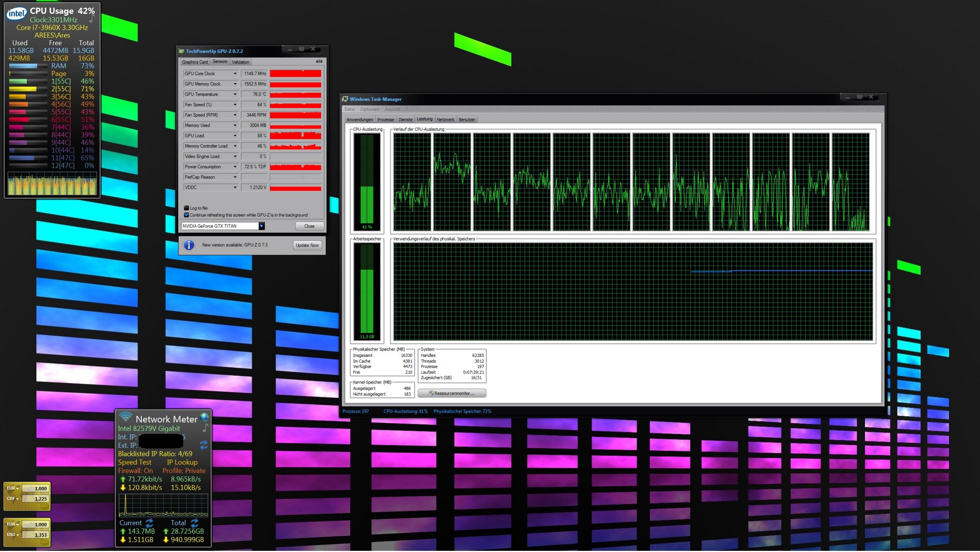Expand the GPU Core Clock sensor dropdown
The image size is (980, 552).
(235, 74)
